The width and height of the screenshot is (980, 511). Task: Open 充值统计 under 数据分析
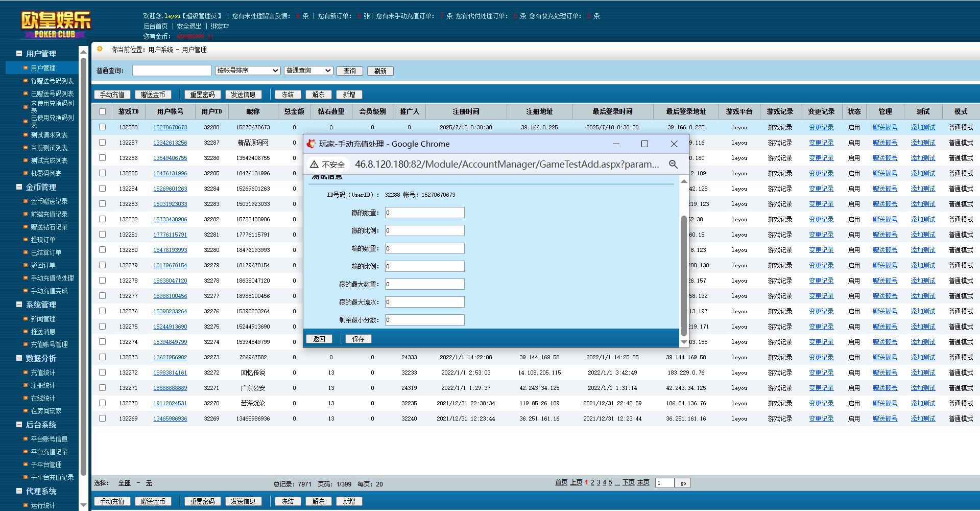(43, 373)
